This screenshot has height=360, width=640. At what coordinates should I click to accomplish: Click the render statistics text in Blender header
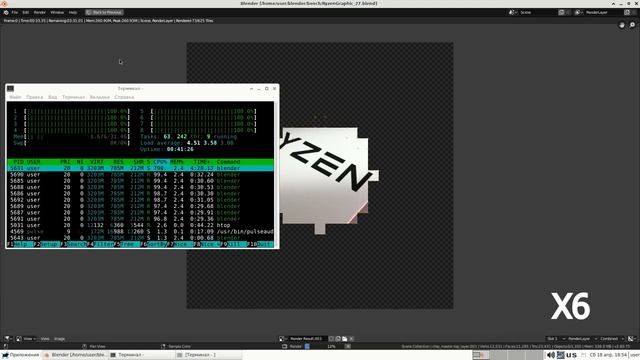point(109,20)
